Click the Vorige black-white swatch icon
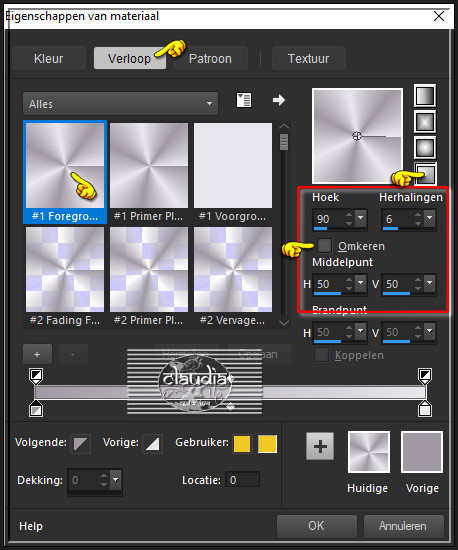This screenshot has width=458, height=550. click(153, 444)
